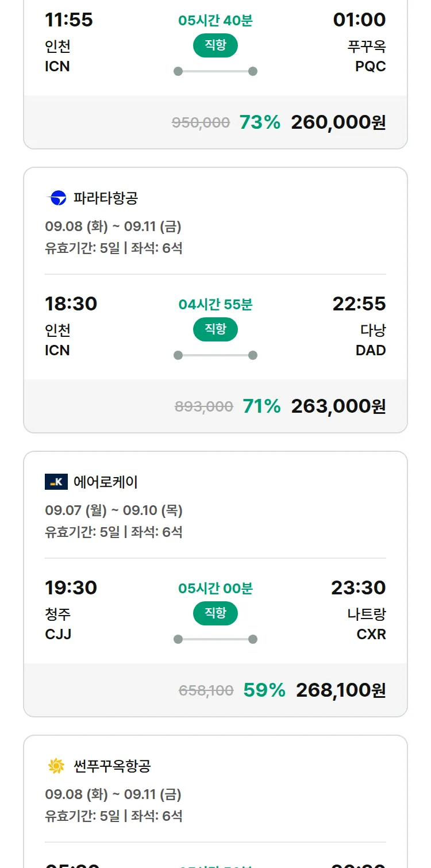Select the 직항 badge on the Nha Trang flight

215,613
